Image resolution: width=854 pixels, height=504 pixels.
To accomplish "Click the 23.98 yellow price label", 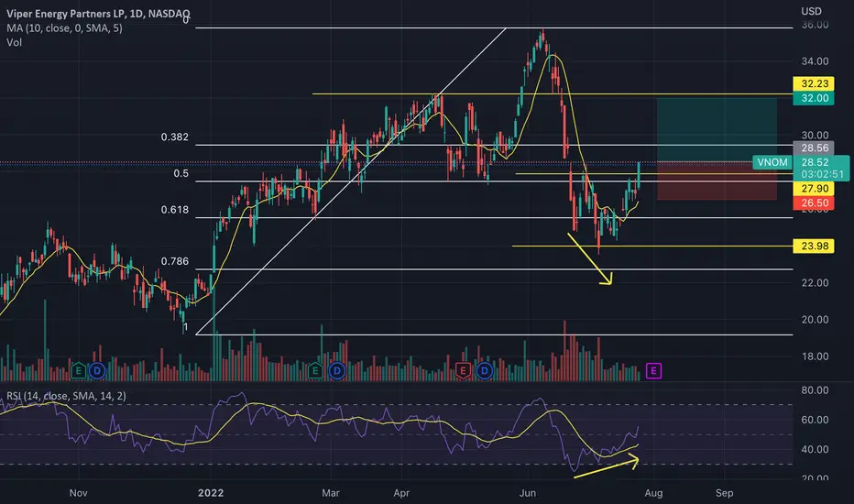I will click(815, 246).
